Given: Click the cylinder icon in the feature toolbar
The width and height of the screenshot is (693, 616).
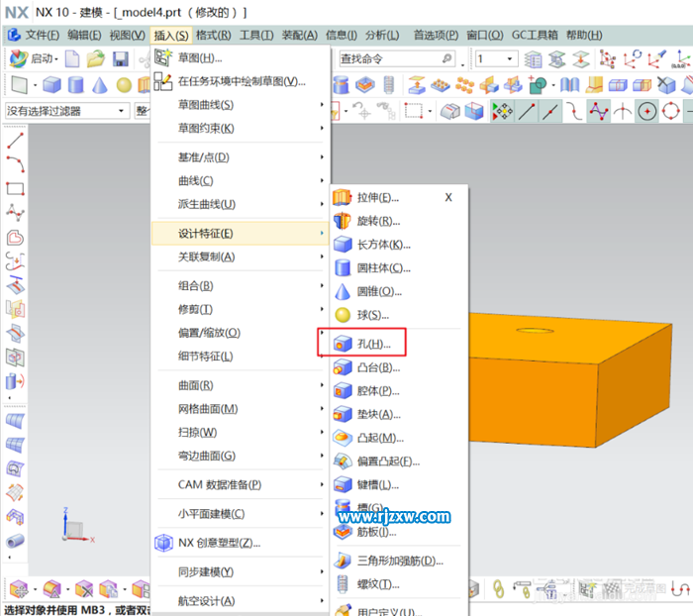Looking at the screenshot, I should click(x=76, y=84).
